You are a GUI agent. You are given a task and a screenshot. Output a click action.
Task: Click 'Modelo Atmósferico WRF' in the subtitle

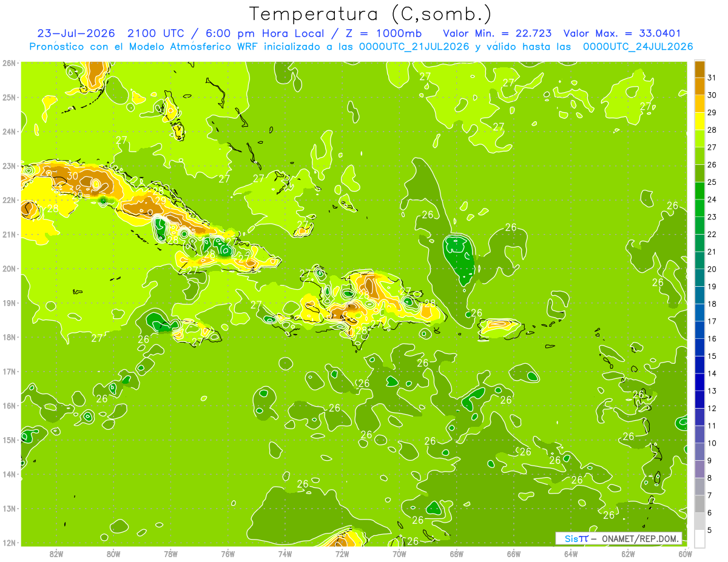(x=193, y=47)
